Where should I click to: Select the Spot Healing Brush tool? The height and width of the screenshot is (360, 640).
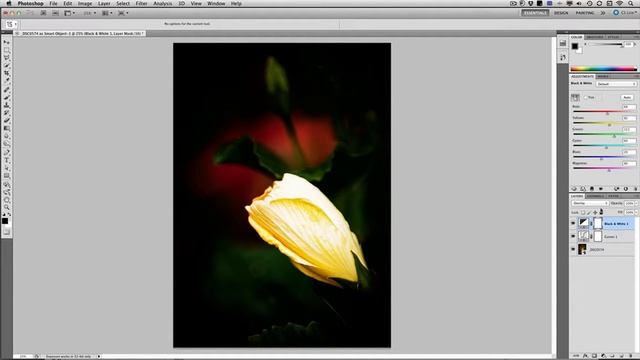[x=7, y=90]
